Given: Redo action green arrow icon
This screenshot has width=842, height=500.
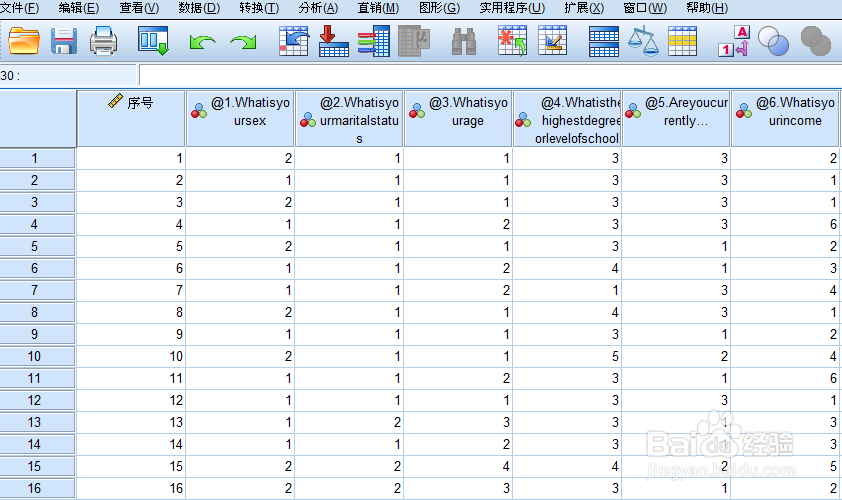Looking at the screenshot, I should 243,42.
